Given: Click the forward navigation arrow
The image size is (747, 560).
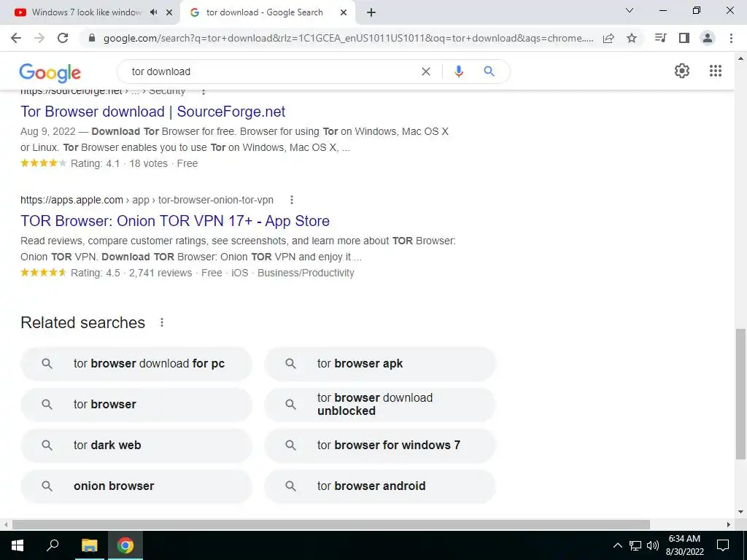Looking at the screenshot, I should pos(39,38).
